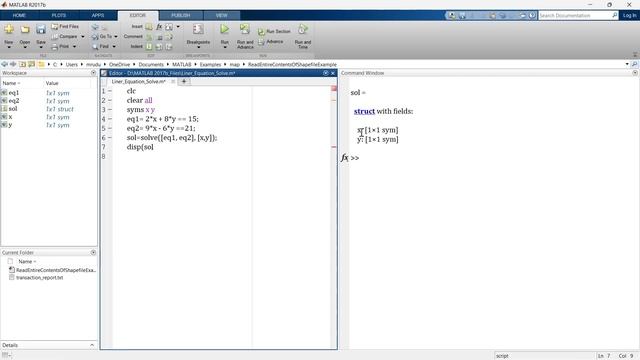Switch to the PUBLISH tab
Viewport: 640px width, 360px height.
[x=180, y=16]
